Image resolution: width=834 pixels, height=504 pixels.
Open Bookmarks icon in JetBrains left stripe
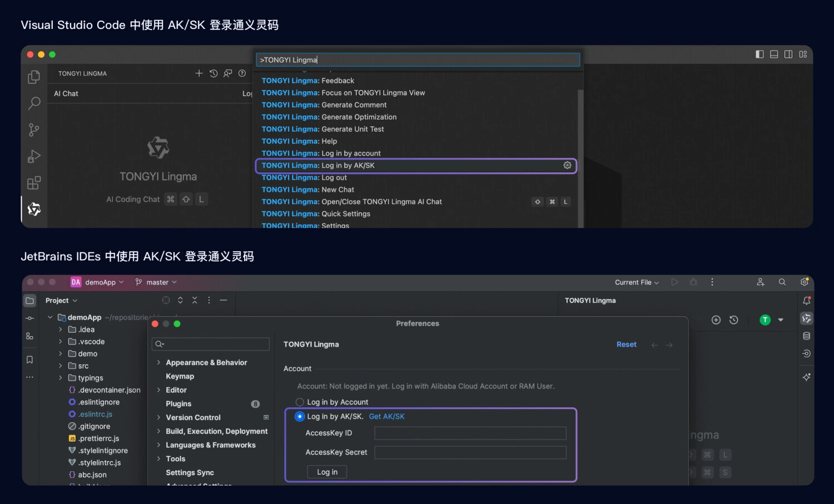pyautogui.click(x=30, y=360)
